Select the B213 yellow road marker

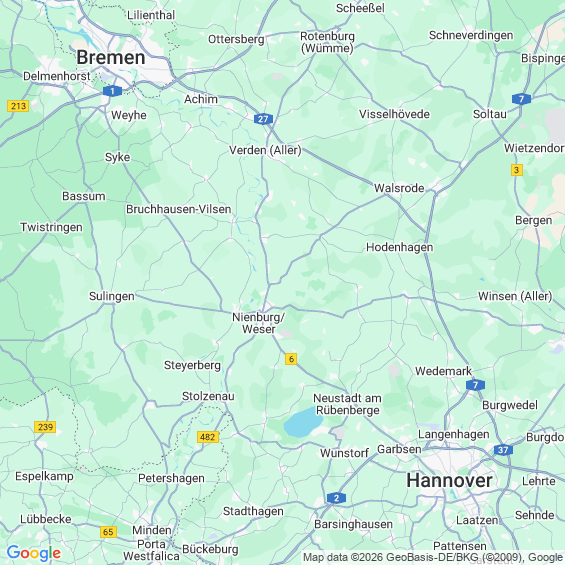(18, 106)
